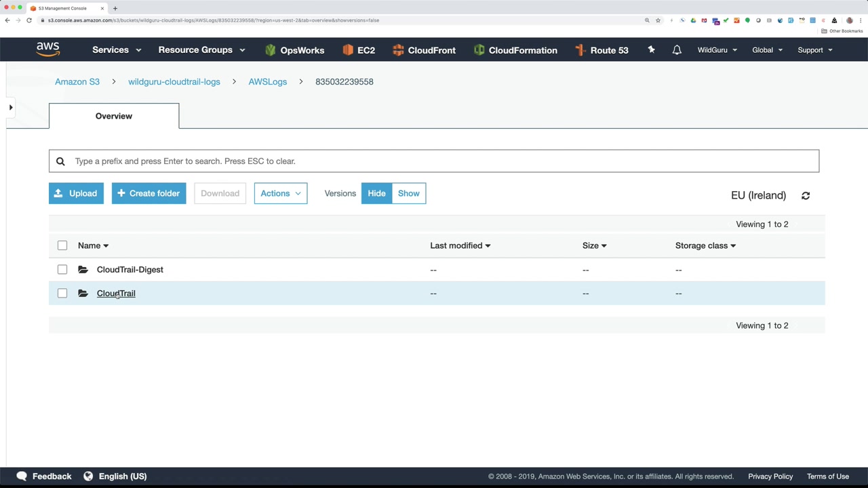Go back in browser history
This screenshot has height=488, width=868.
coord(7,20)
